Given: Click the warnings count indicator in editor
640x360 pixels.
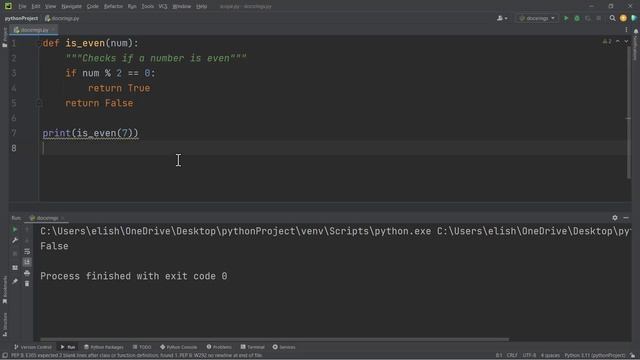Looking at the screenshot, I should tap(607, 42).
